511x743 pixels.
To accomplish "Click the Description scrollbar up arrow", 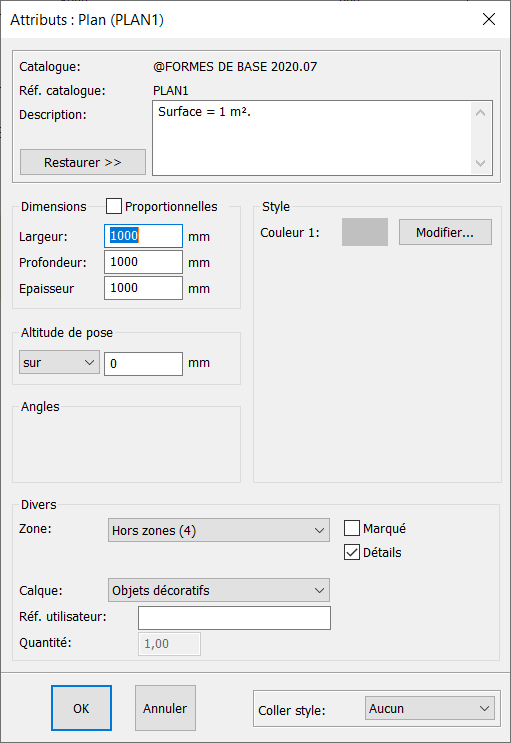I will click(x=480, y=113).
